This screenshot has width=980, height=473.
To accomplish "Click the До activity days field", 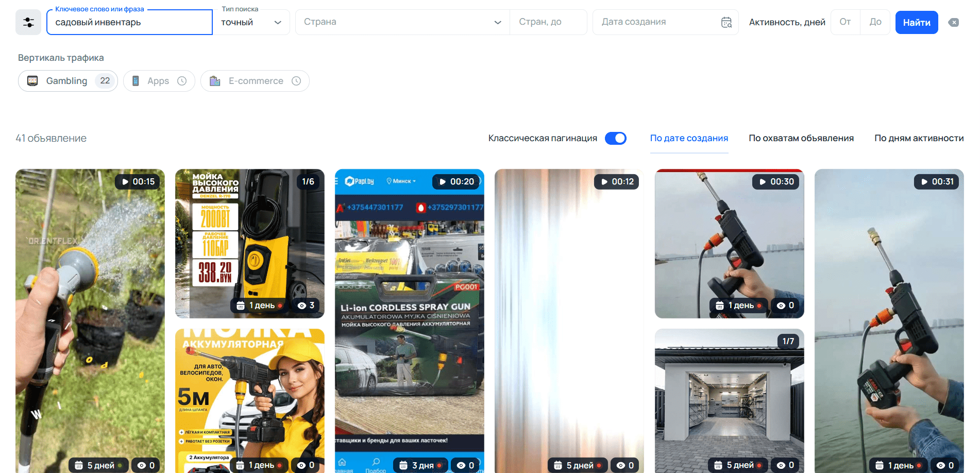I will (875, 22).
